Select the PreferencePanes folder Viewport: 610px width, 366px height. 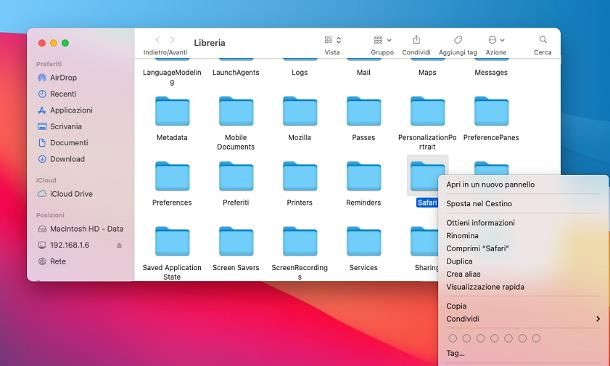point(491,111)
